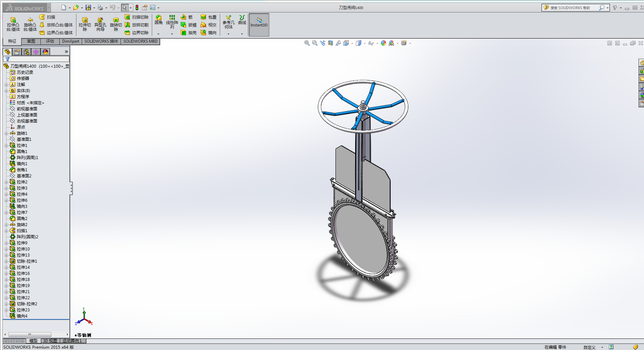Open the 参考几何体 reference geometry dropdown
This screenshot has height=350, width=644.
228,34
